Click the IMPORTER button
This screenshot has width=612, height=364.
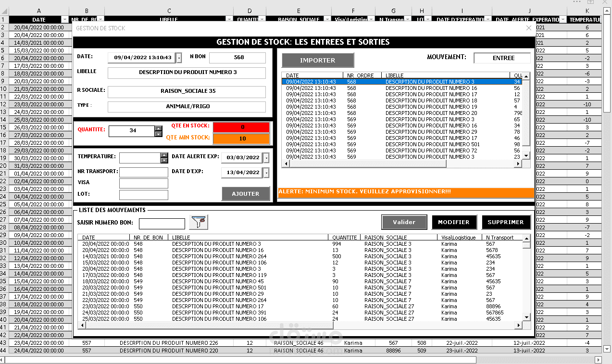click(x=318, y=60)
